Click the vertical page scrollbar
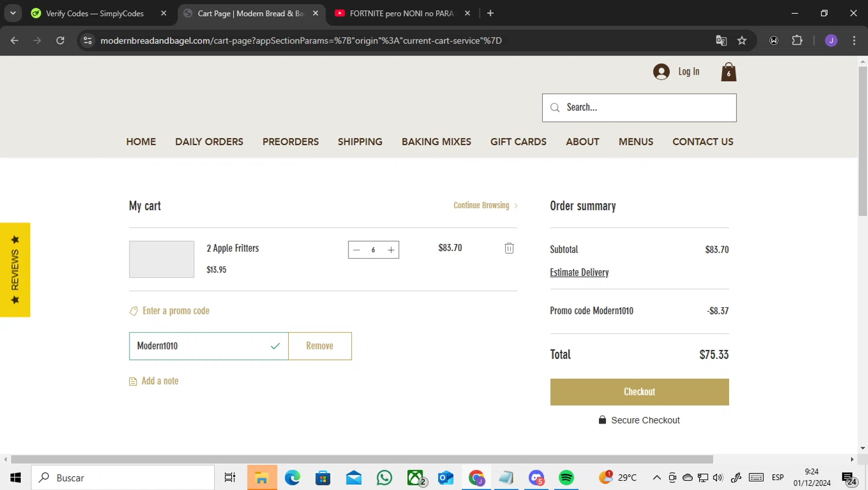This screenshot has height=490, width=868. (863, 142)
